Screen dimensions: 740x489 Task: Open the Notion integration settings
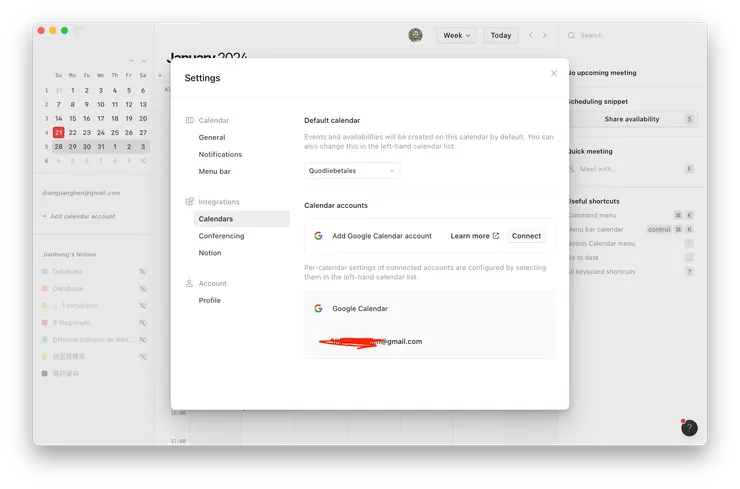(x=210, y=253)
